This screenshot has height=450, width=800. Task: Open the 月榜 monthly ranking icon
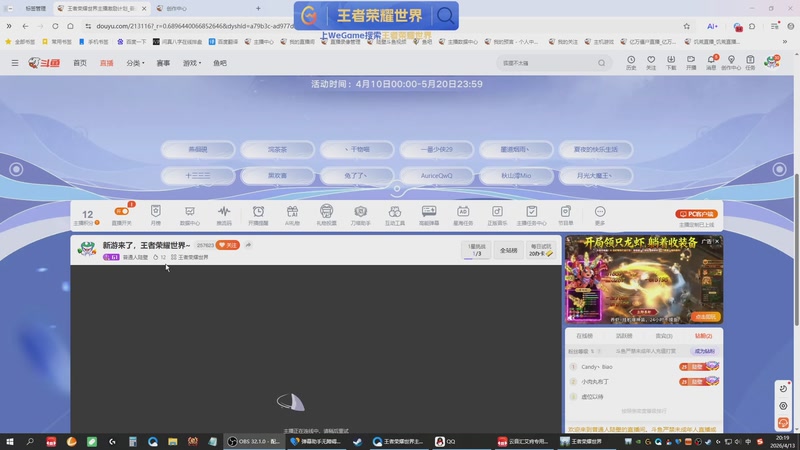(x=156, y=215)
